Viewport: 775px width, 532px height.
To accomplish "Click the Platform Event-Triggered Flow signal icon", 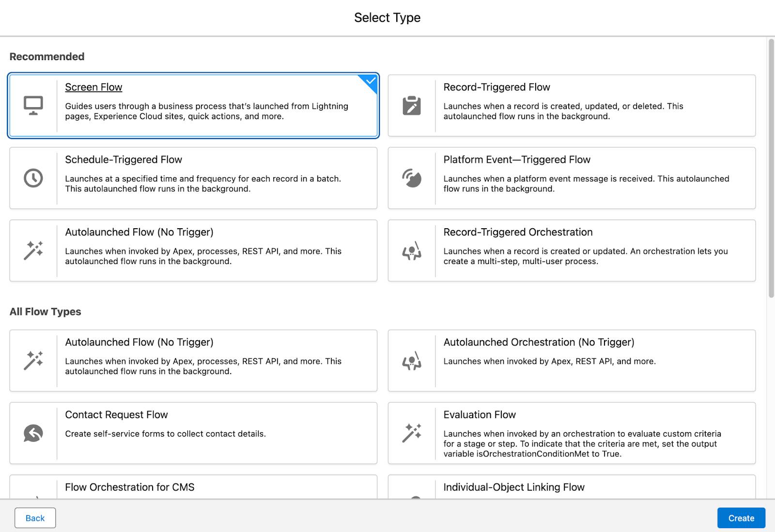I will point(412,178).
